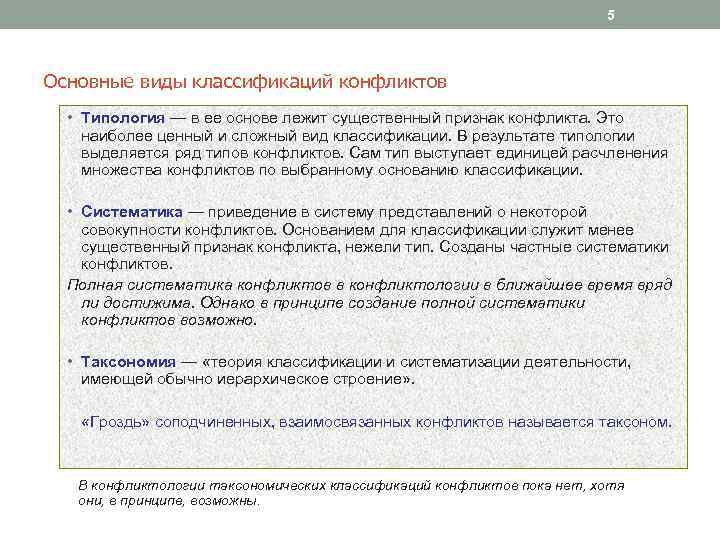Screen dimensions: 720x540
Task: Click the line starting 'множества конфликтов по выбранному'
Action: [x=332, y=170]
